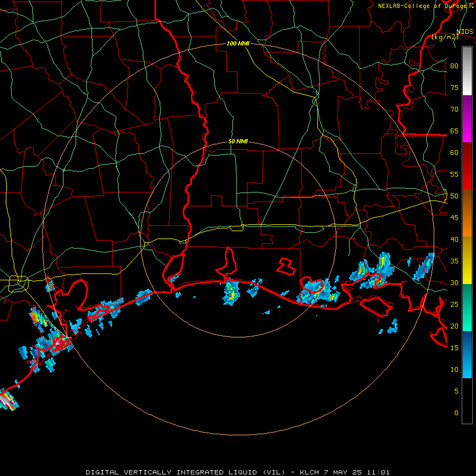476x476 pixels.
Task: Click the 65 value on the VIL scale
Action: coord(454,131)
